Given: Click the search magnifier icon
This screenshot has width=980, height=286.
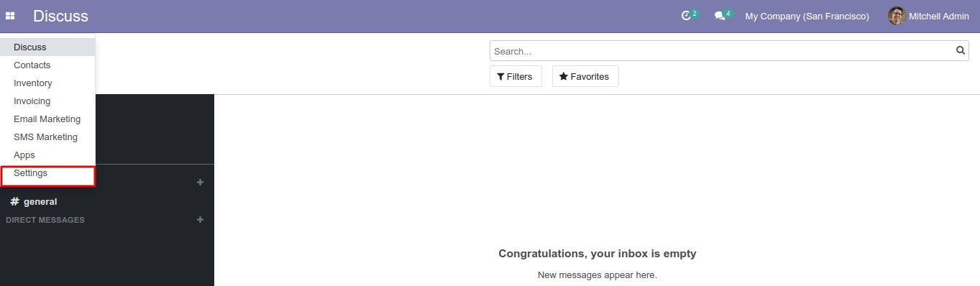Looking at the screenshot, I should pos(961,51).
